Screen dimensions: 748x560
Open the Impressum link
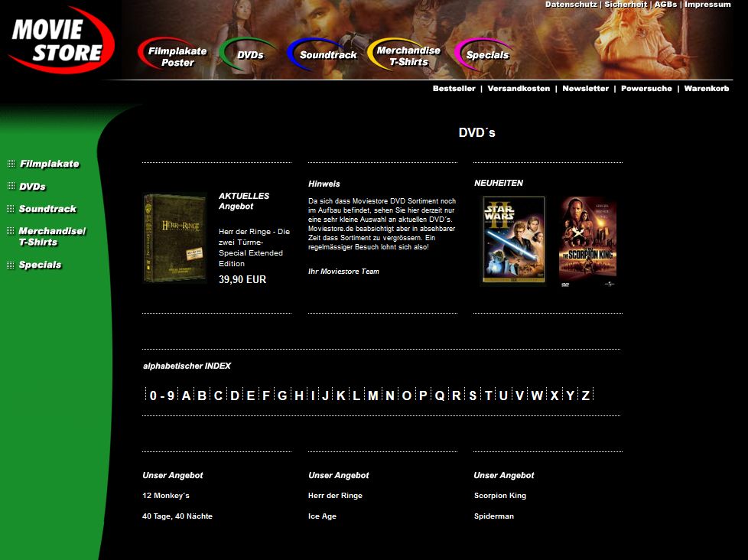tap(707, 5)
